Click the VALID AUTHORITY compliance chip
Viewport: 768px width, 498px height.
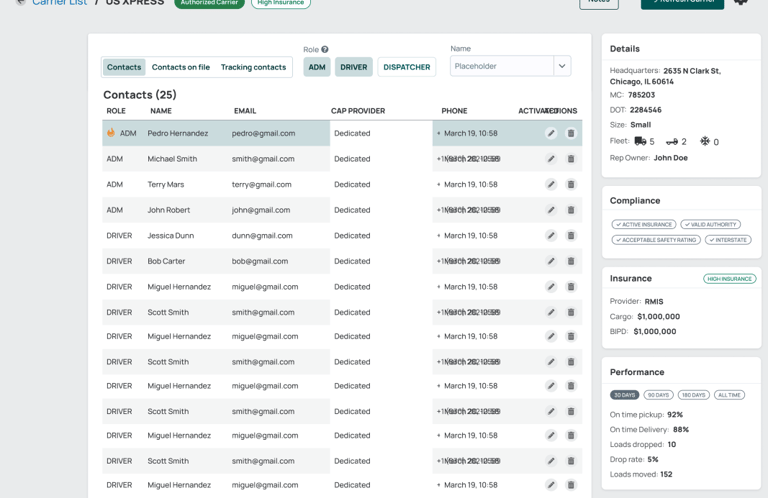point(710,224)
